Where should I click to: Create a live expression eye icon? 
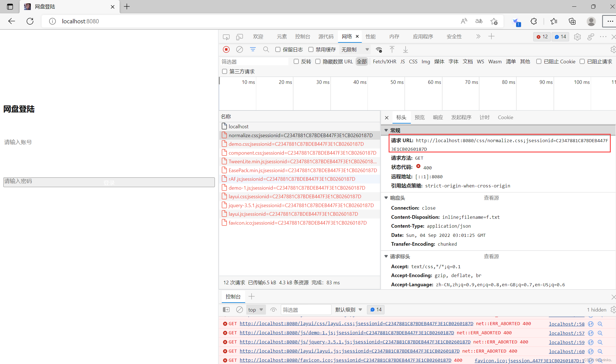click(273, 310)
